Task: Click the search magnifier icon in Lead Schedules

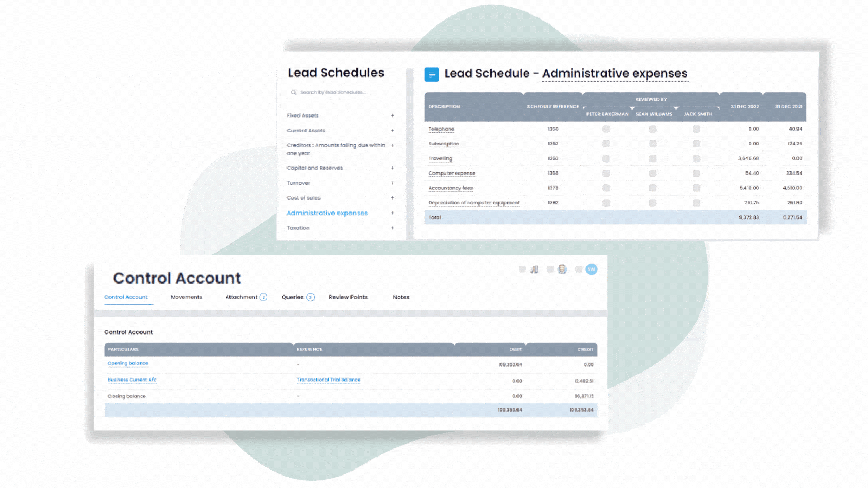Action: click(x=293, y=93)
